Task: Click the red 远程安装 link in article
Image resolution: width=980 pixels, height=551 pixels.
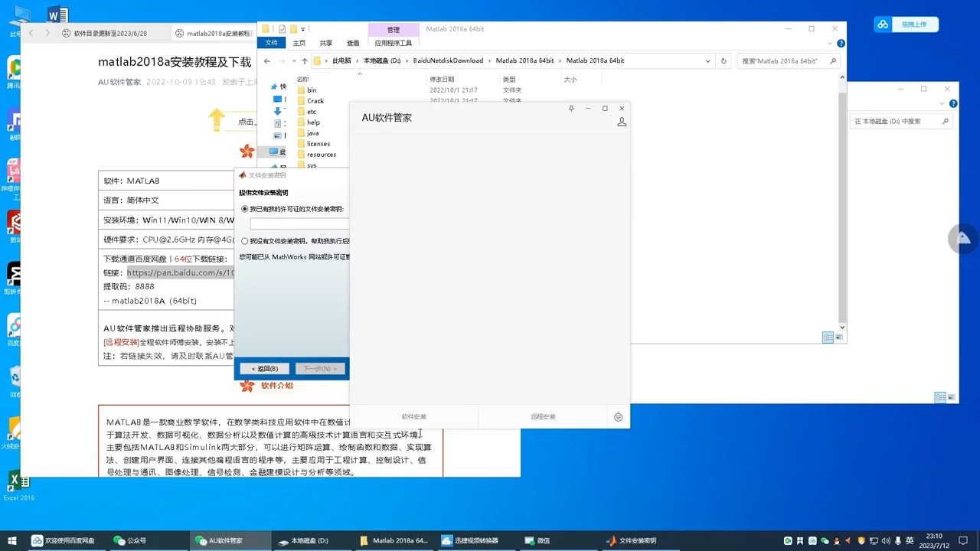Action: pos(121,342)
